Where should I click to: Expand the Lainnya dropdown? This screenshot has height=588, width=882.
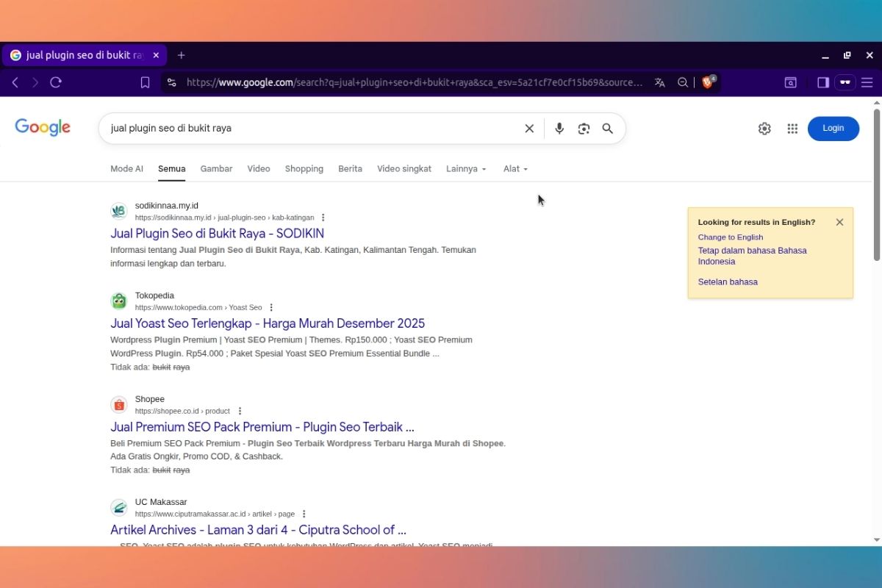pyautogui.click(x=466, y=168)
